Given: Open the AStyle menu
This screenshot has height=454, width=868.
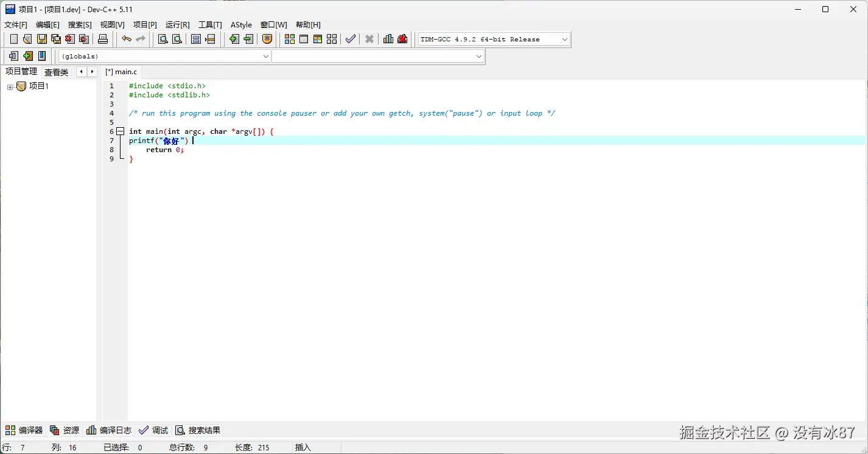Looking at the screenshot, I should (241, 25).
